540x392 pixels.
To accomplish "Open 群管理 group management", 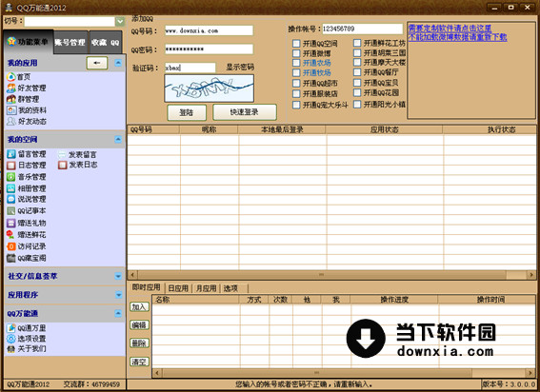I will pyautogui.click(x=23, y=99).
